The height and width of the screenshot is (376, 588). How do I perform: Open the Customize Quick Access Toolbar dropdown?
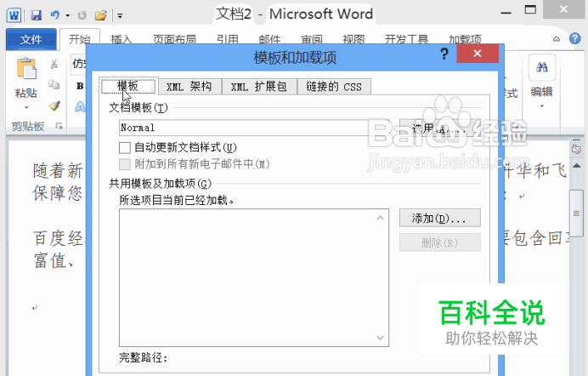click(x=120, y=16)
